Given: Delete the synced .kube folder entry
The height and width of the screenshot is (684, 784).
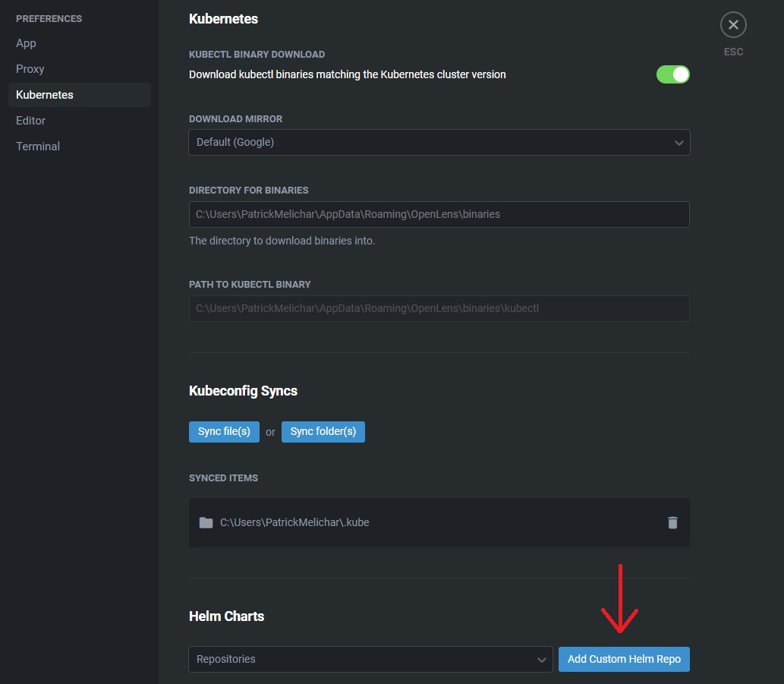Looking at the screenshot, I should pos(672,522).
